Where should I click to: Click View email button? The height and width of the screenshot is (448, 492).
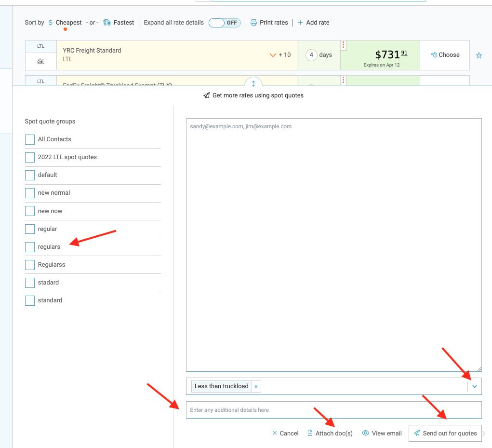coord(382,433)
